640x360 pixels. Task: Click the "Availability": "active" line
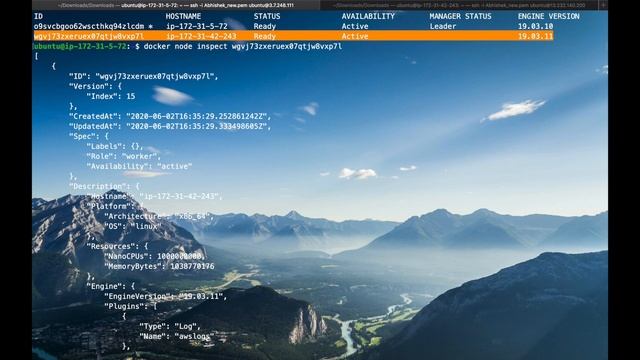(x=139, y=167)
